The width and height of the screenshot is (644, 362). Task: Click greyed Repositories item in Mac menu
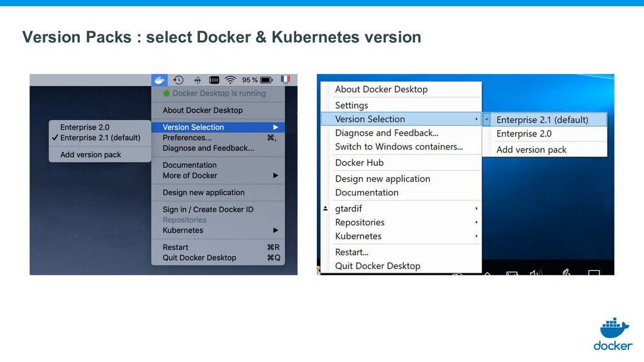tap(218, 220)
